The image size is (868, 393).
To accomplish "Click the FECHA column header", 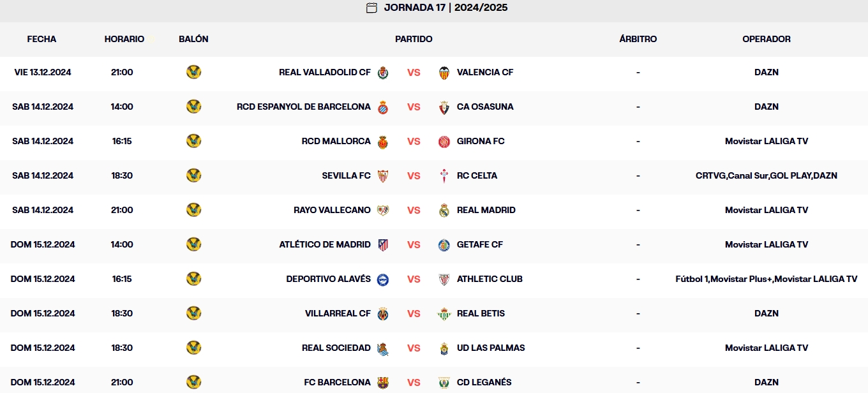I will [41, 39].
